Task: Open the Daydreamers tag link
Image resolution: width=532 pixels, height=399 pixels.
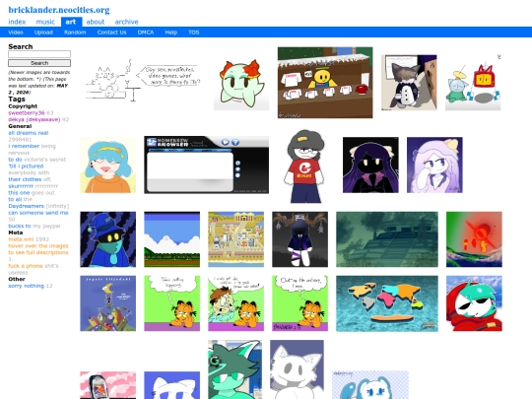Action: (27, 206)
